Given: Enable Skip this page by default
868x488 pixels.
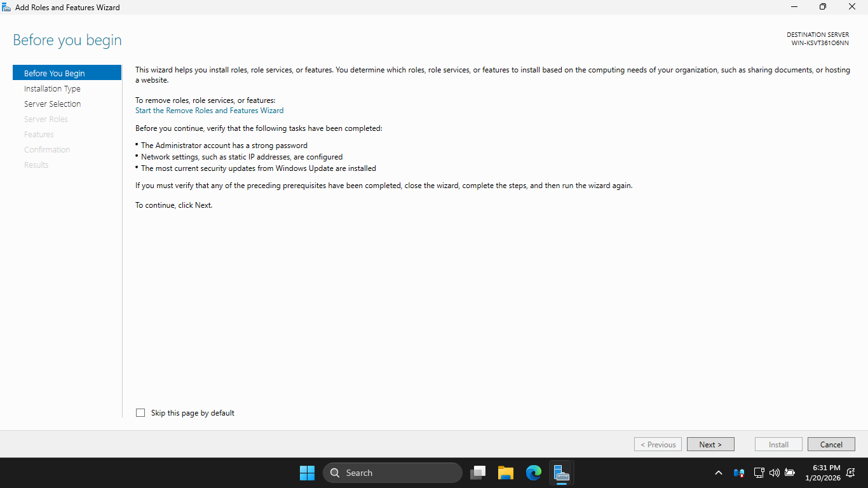Looking at the screenshot, I should tap(140, 413).
